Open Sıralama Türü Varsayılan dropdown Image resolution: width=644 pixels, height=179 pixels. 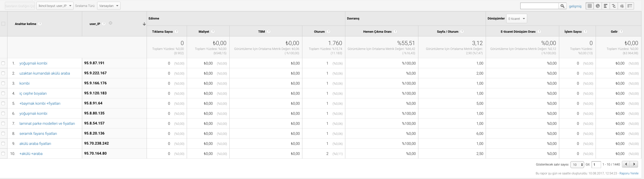pyautogui.click(x=109, y=6)
